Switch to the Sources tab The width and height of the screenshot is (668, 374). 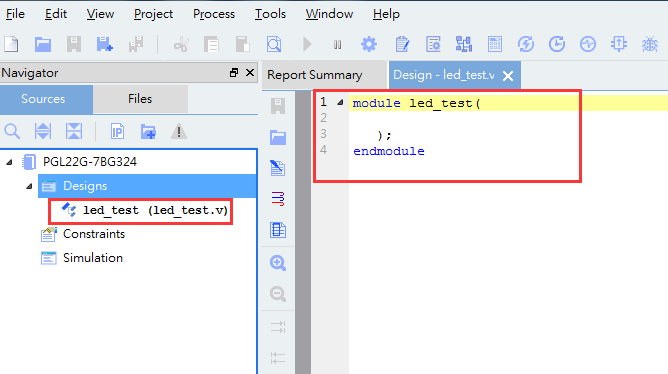pyautogui.click(x=46, y=99)
